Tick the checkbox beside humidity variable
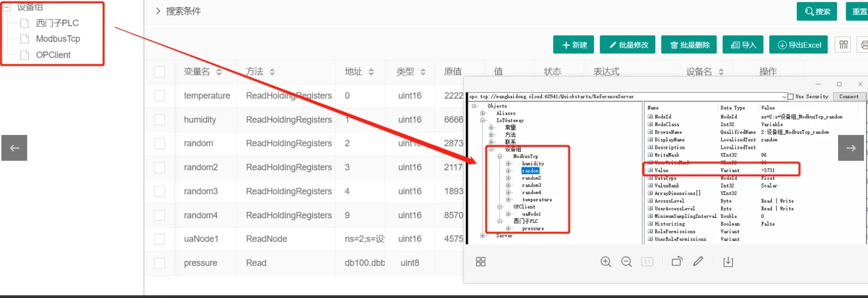 (159, 120)
